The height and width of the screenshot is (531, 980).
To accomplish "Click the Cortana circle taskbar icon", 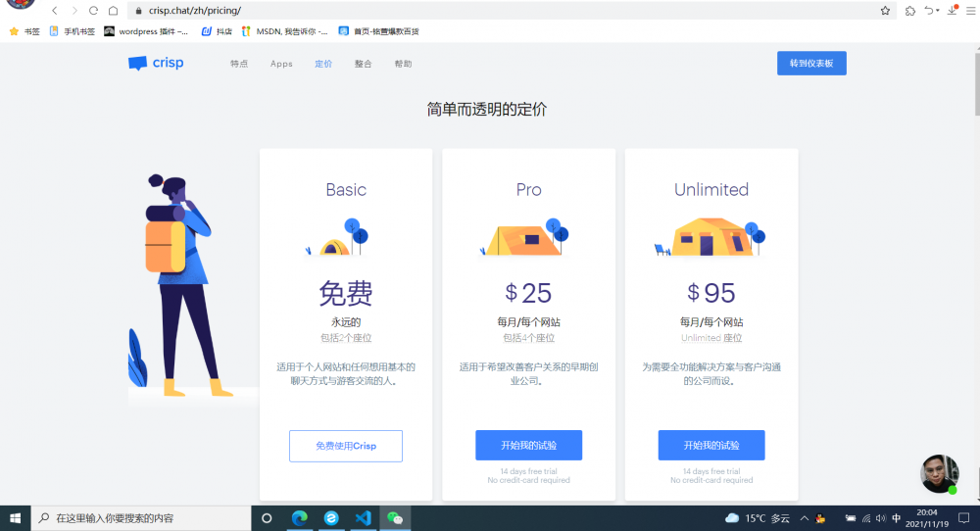I will point(267,518).
